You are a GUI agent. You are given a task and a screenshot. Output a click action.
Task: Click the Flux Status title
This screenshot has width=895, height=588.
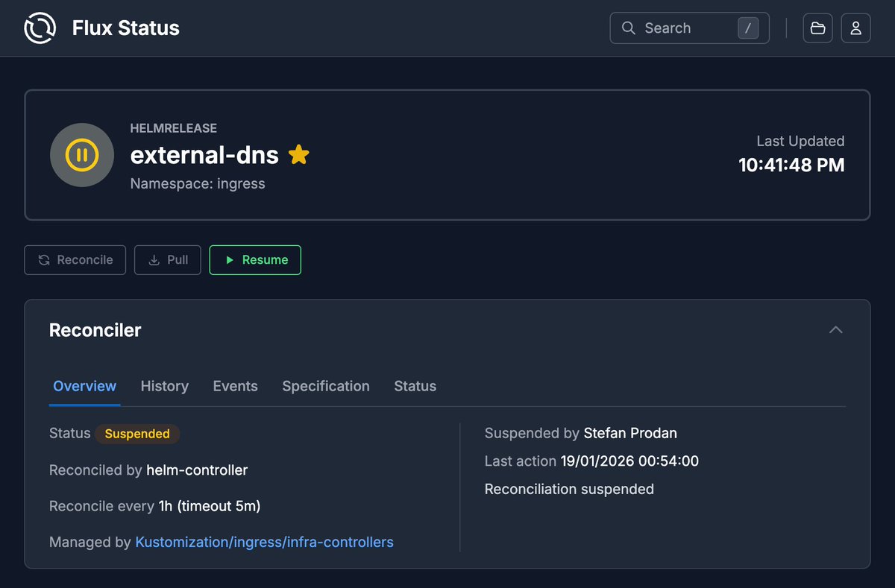[126, 28]
